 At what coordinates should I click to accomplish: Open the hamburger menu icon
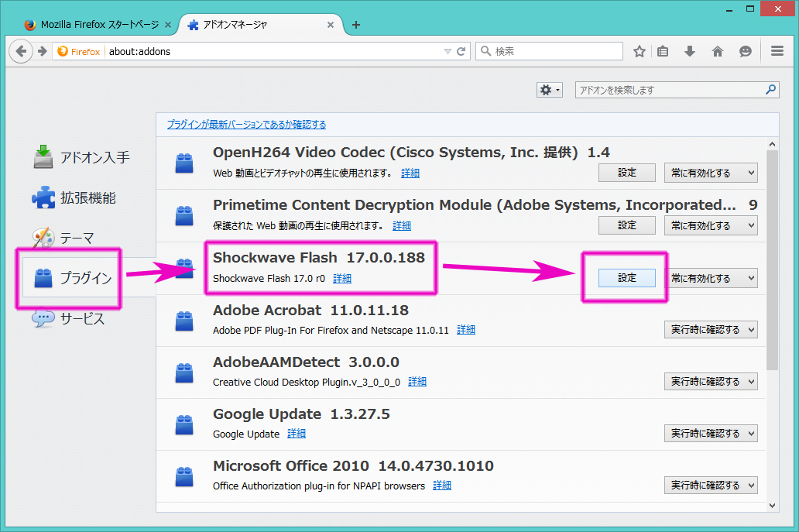click(x=777, y=51)
